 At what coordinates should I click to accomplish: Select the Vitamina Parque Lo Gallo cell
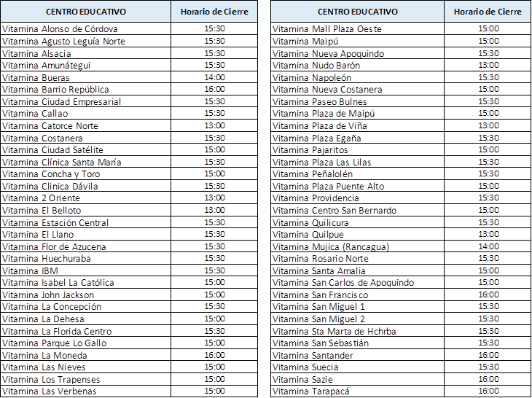tap(85, 343)
